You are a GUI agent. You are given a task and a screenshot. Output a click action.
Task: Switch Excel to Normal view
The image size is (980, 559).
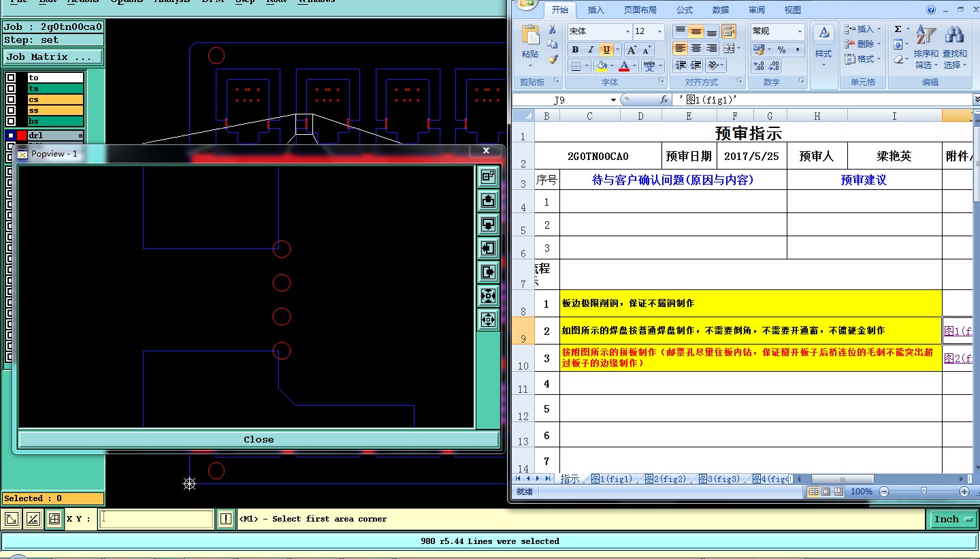(x=813, y=492)
